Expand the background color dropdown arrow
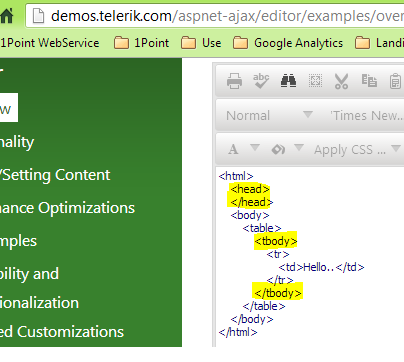Image resolution: width=404 pixels, height=362 pixels. pyautogui.click(x=299, y=147)
